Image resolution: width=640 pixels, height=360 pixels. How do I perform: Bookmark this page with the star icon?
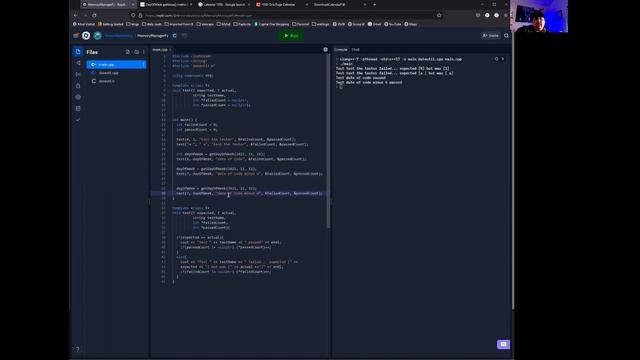pyautogui.click(x=439, y=16)
